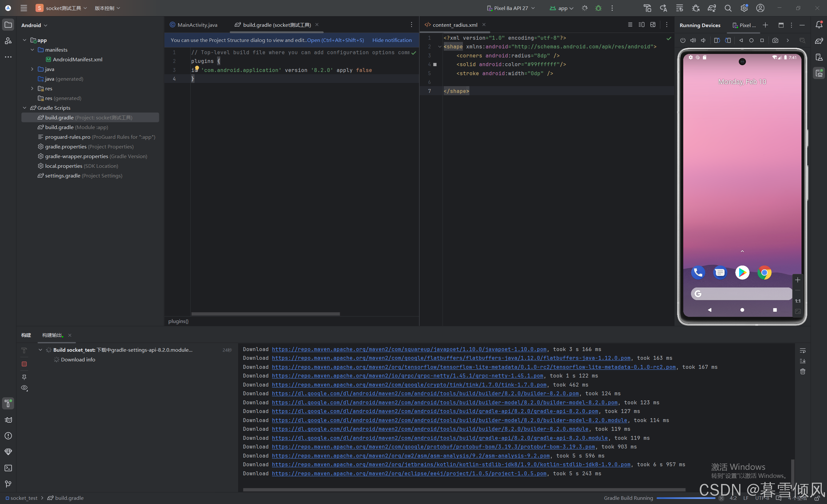
Task: Toggle pin tab in build panel
Action: point(24,377)
